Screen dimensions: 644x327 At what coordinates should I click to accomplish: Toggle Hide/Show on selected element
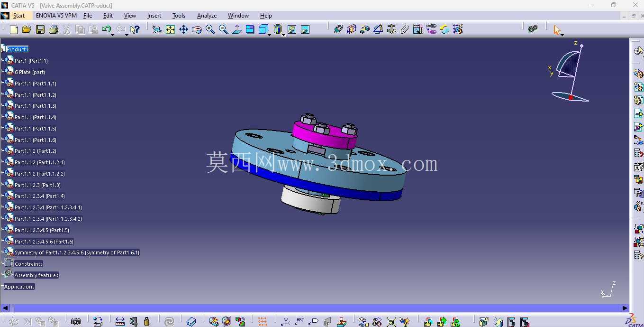click(292, 29)
